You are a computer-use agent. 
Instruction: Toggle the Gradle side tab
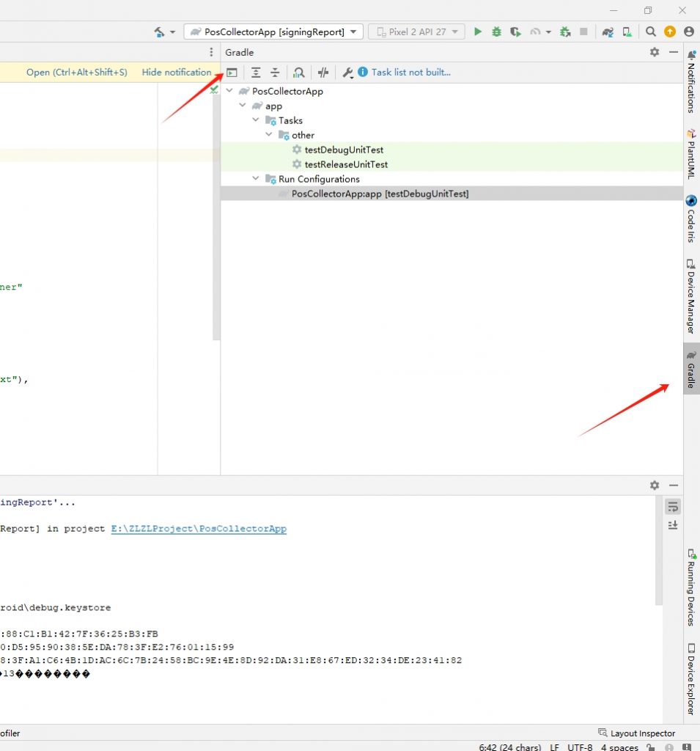(691, 369)
